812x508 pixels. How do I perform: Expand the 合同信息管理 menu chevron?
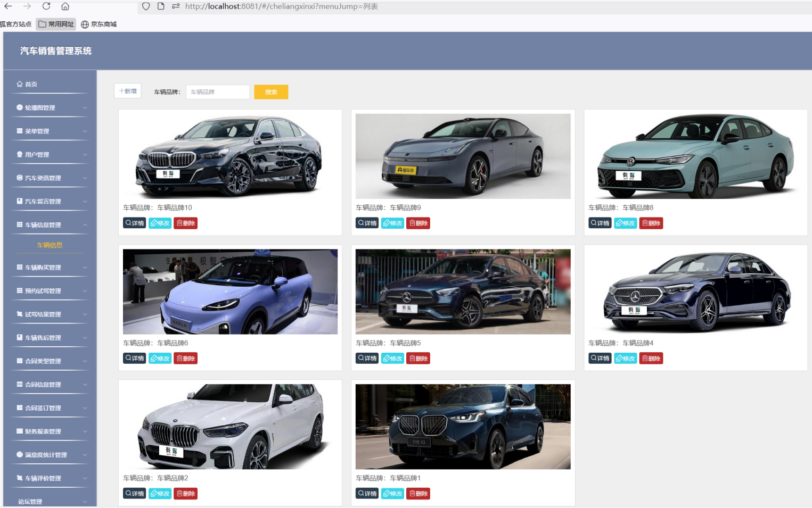click(85, 385)
